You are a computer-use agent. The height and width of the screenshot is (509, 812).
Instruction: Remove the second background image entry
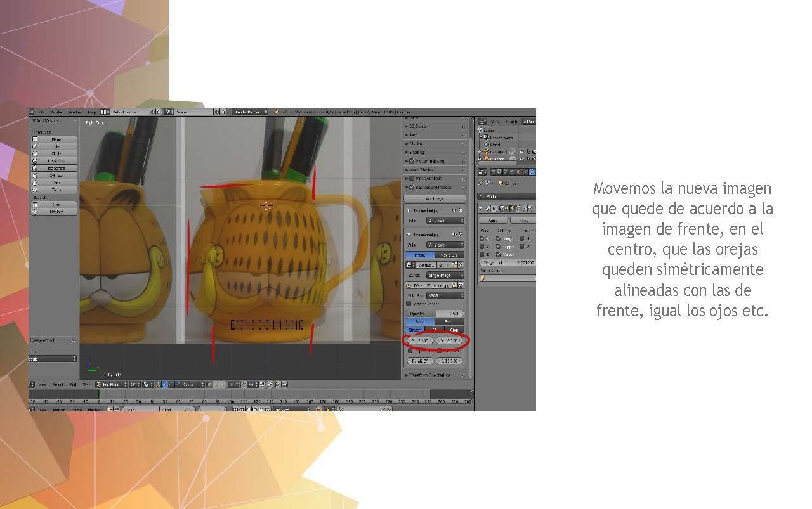pyautogui.click(x=461, y=234)
